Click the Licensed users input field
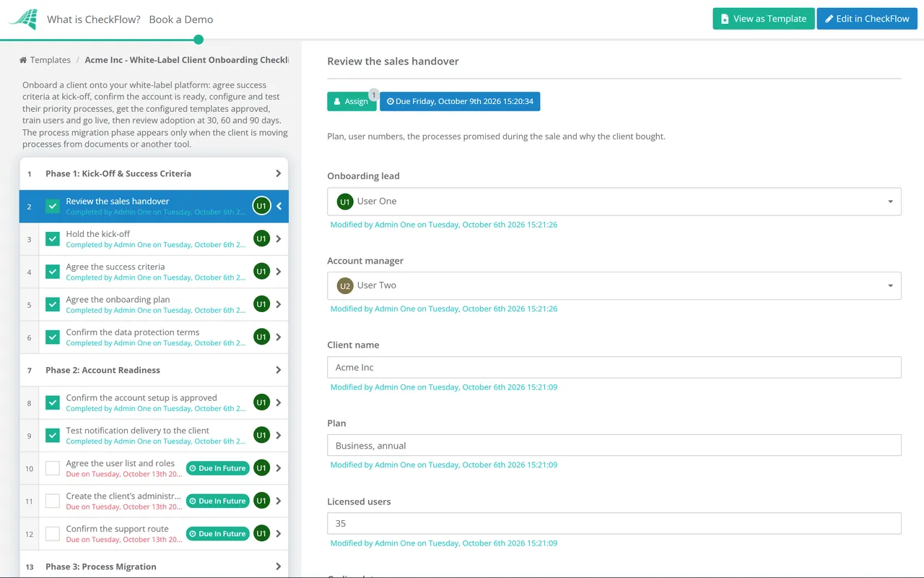924x578 pixels. pyautogui.click(x=614, y=523)
